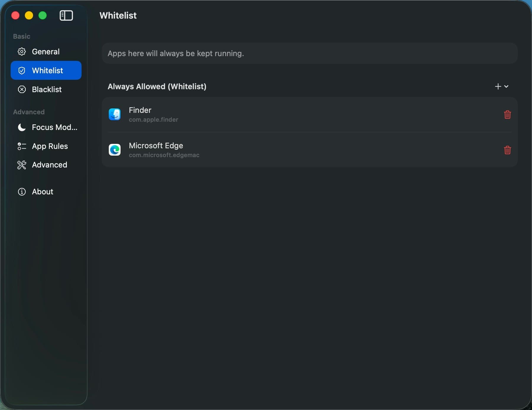Click the General gear icon
This screenshot has height=410, width=532.
pos(22,52)
